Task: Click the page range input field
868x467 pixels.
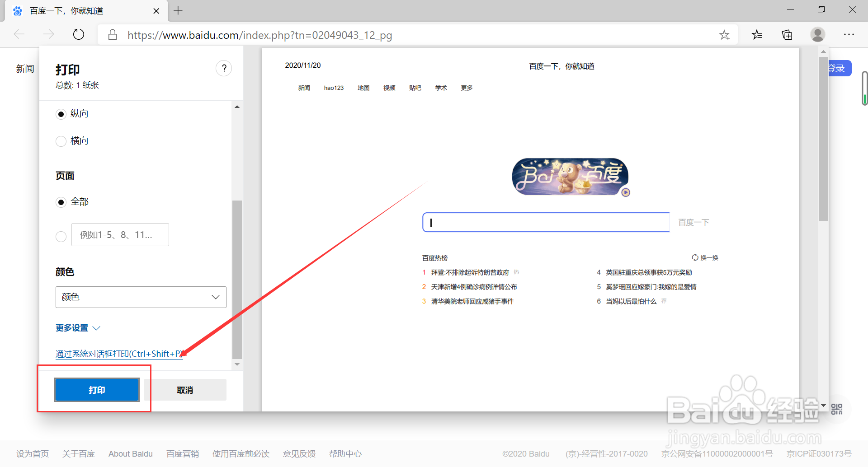Action: click(x=120, y=235)
